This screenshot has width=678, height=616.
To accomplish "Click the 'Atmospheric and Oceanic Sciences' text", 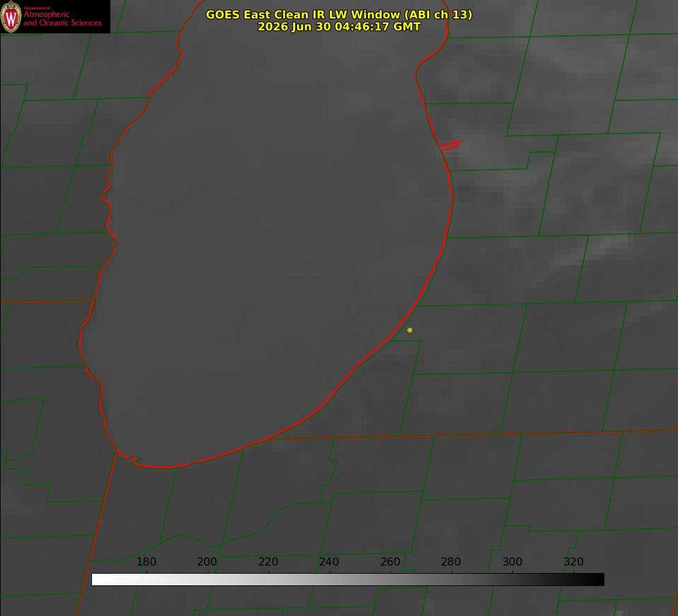I will [x=62, y=18].
